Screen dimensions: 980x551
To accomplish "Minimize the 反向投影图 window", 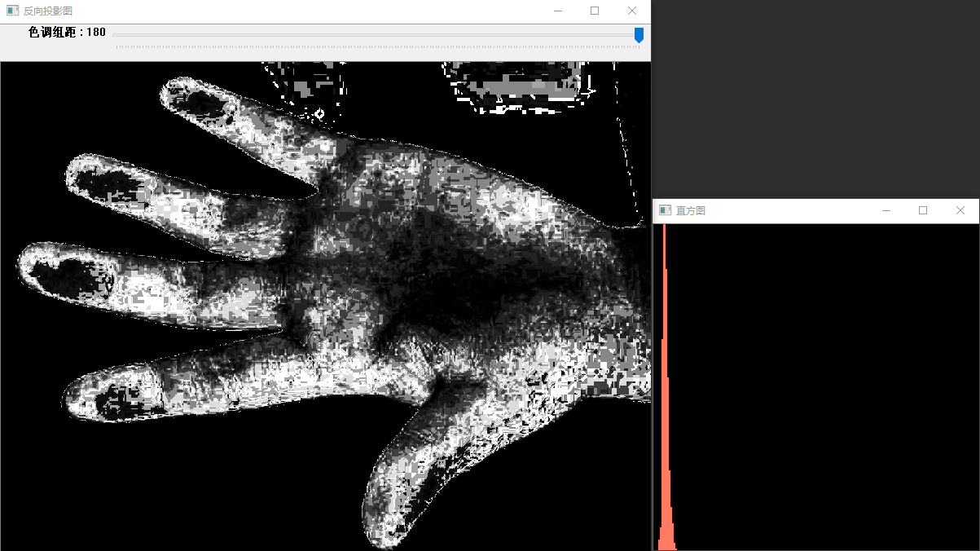I will [558, 11].
